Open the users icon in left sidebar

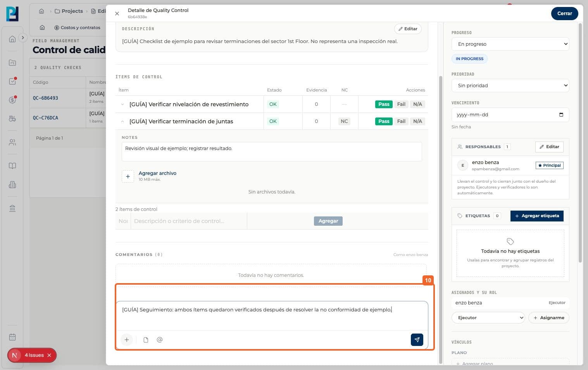(12, 142)
